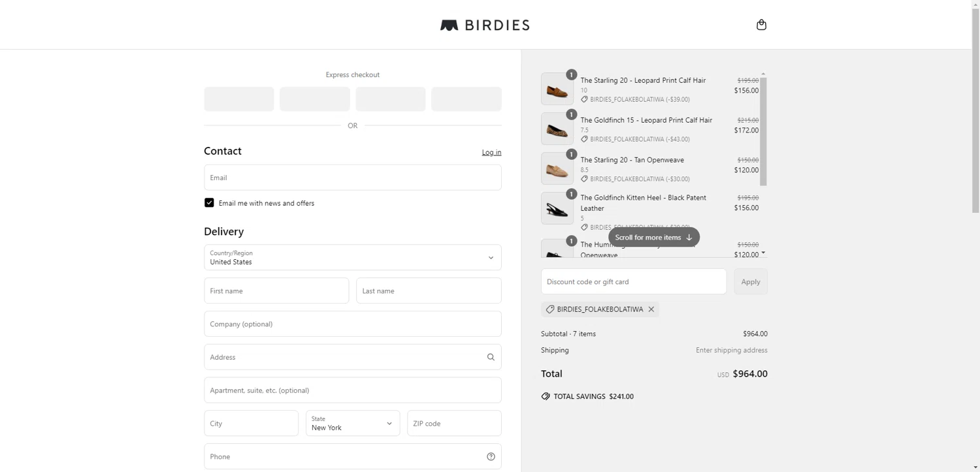Click the discount tag icon under Starling 20 Leopard
Viewport: 980px width, 472px height.
tap(584, 99)
